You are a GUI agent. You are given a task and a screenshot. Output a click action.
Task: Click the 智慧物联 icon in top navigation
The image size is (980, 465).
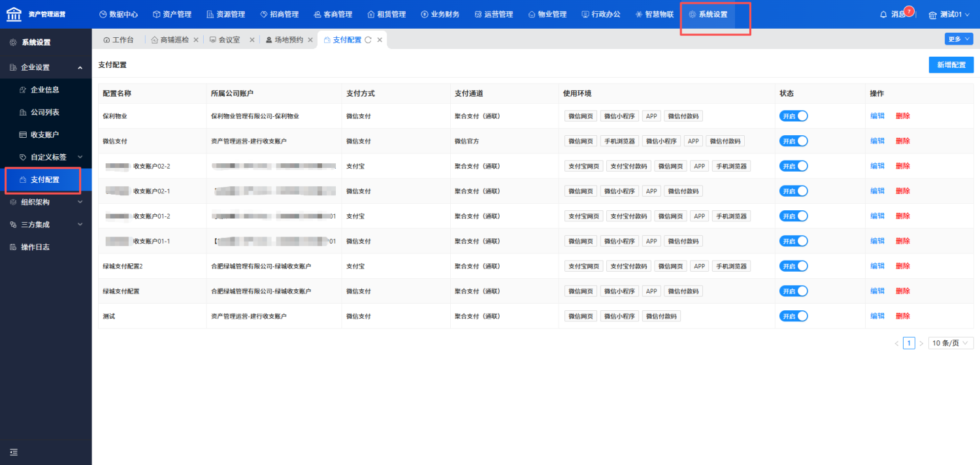point(639,14)
